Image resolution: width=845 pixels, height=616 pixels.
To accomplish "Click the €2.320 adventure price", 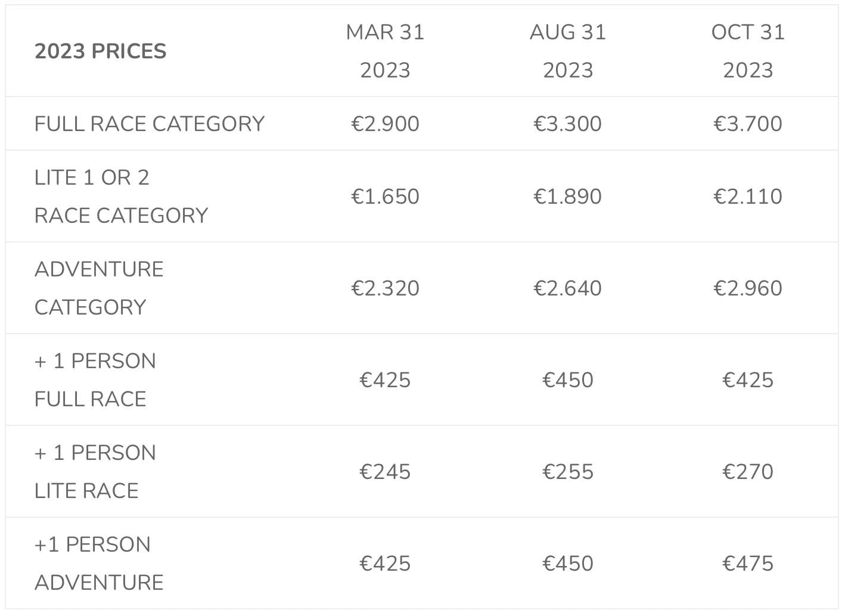I will [x=386, y=288].
